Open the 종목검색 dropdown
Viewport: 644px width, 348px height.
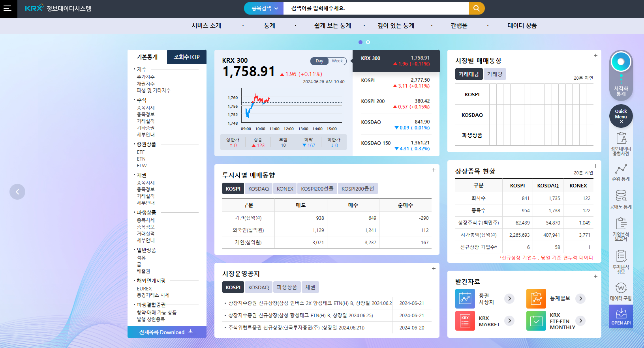(264, 8)
